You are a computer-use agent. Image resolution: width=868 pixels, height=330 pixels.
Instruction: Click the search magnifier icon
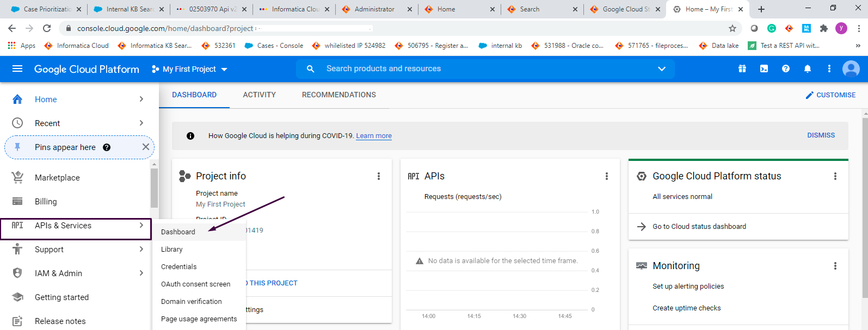coord(311,69)
